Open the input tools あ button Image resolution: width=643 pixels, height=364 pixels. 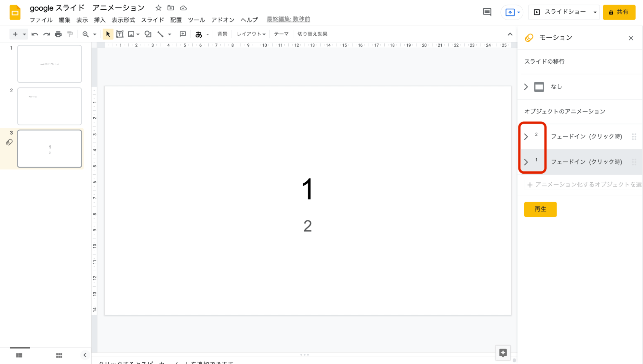[199, 34]
